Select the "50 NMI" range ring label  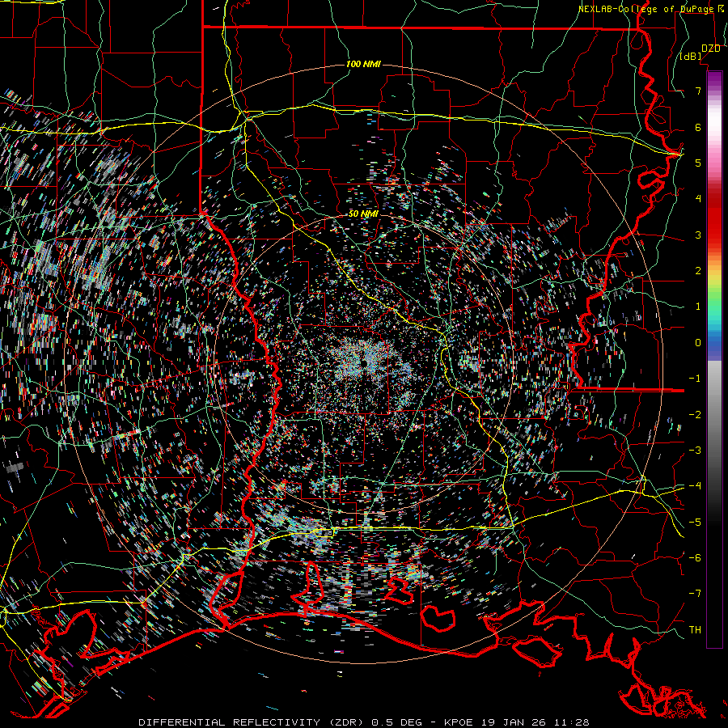tap(363, 214)
